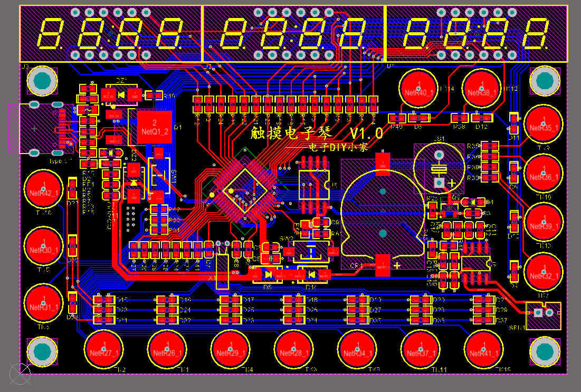
Task: Select the LS1 buzzer footprint
Action: tap(439, 168)
